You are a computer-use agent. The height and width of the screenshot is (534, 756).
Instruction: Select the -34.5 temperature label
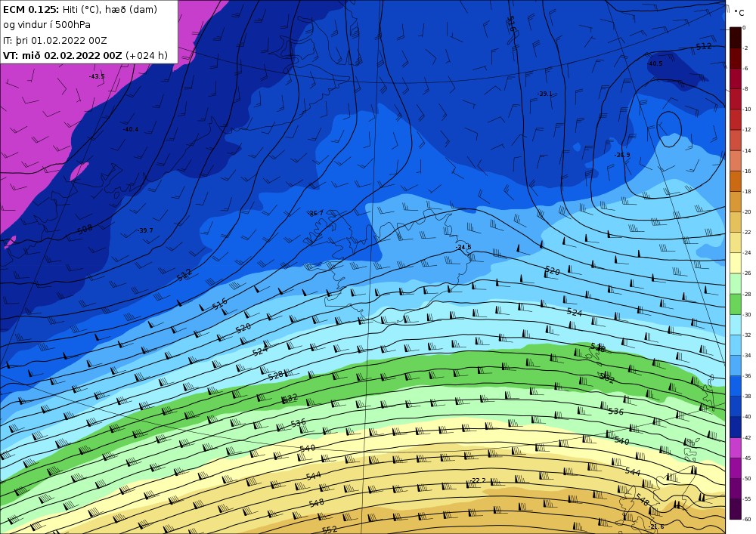pyautogui.click(x=463, y=247)
